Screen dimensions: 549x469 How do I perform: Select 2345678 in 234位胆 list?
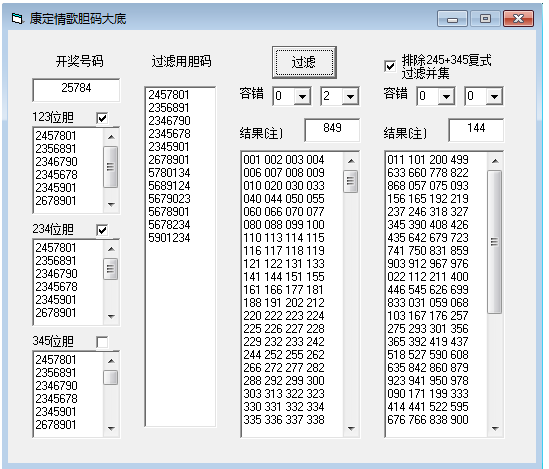(56, 286)
